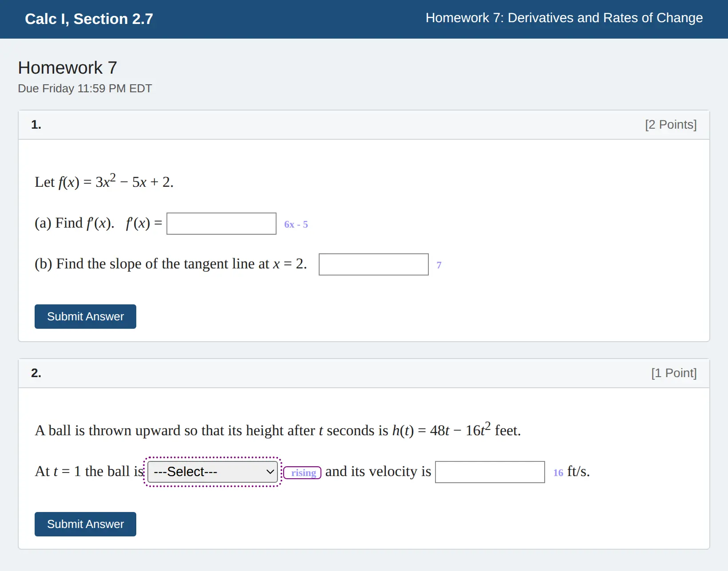Submit Answer for question 2
Image resolution: width=728 pixels, height=571 pixels.
85,524
